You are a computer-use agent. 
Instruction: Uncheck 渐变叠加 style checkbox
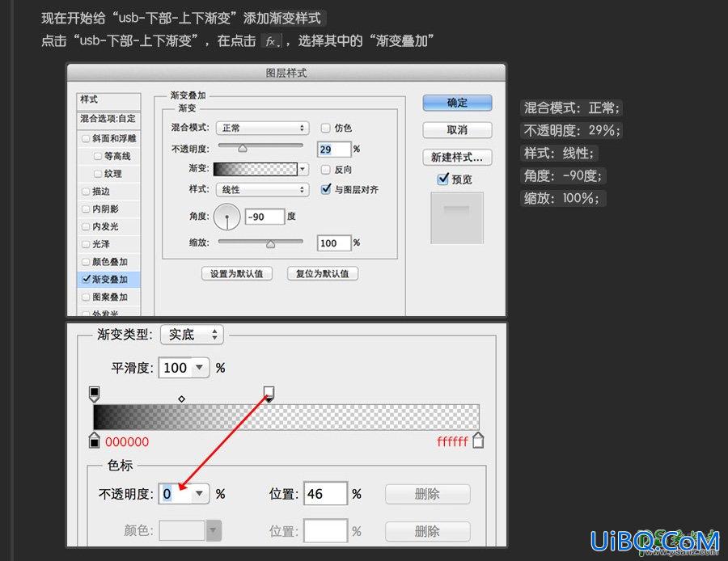86,279
